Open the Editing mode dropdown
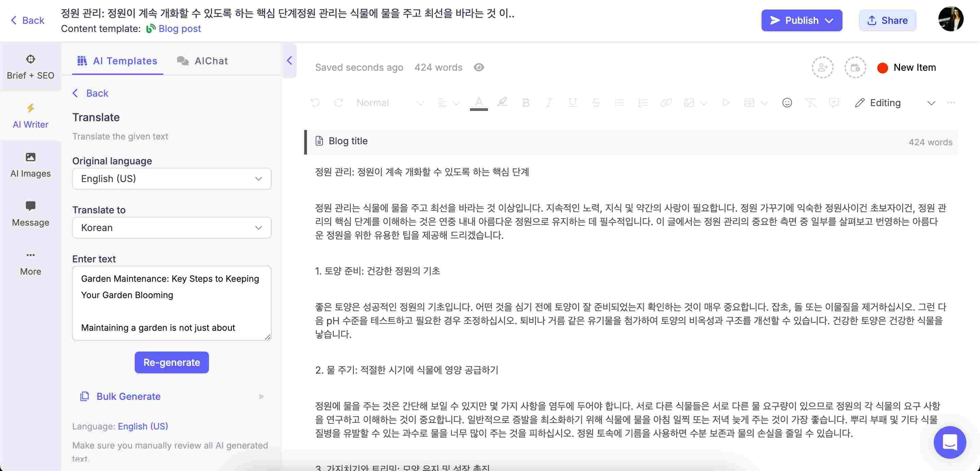 click(895, 103)
